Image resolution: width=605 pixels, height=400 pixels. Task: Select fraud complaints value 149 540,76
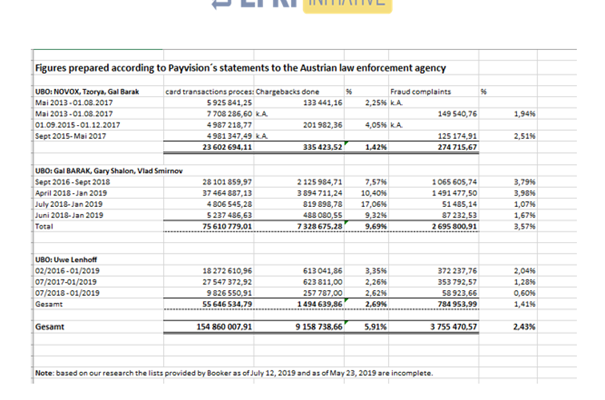(x=457, y=114)
